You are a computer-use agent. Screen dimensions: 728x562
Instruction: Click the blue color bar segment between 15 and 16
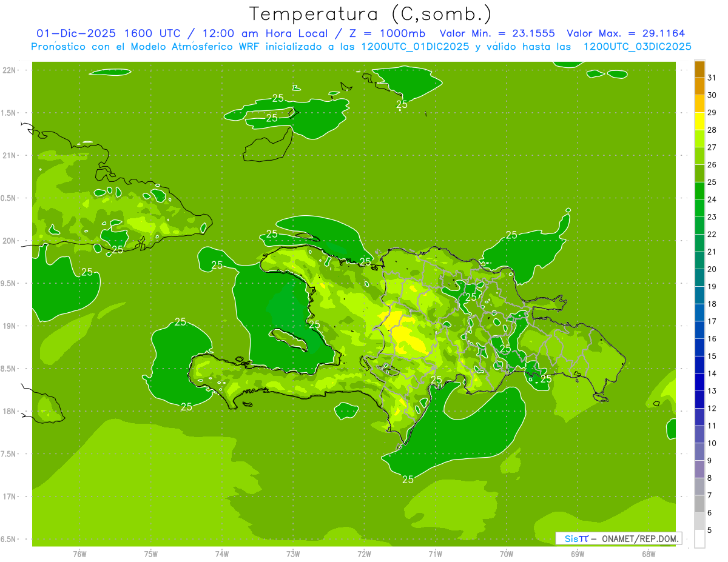[699, 347]
